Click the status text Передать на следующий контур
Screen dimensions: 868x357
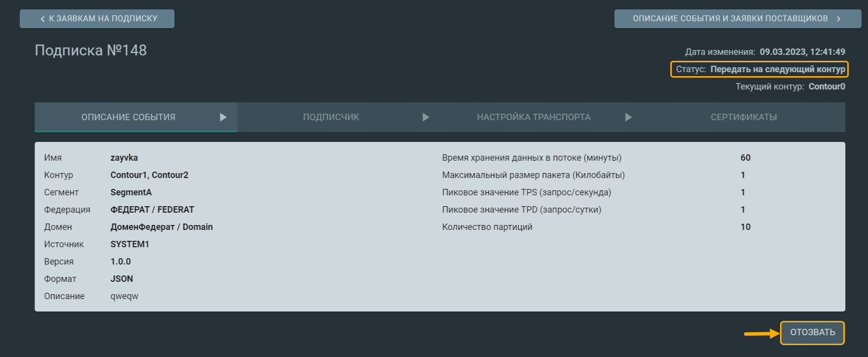tap(778, 69)
